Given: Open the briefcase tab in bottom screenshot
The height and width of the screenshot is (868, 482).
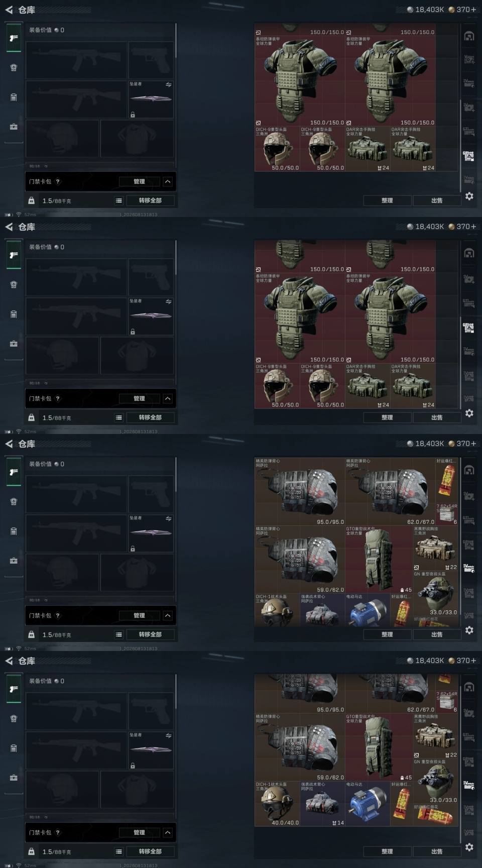Looking at the screenshot, I should coord(14,778).
